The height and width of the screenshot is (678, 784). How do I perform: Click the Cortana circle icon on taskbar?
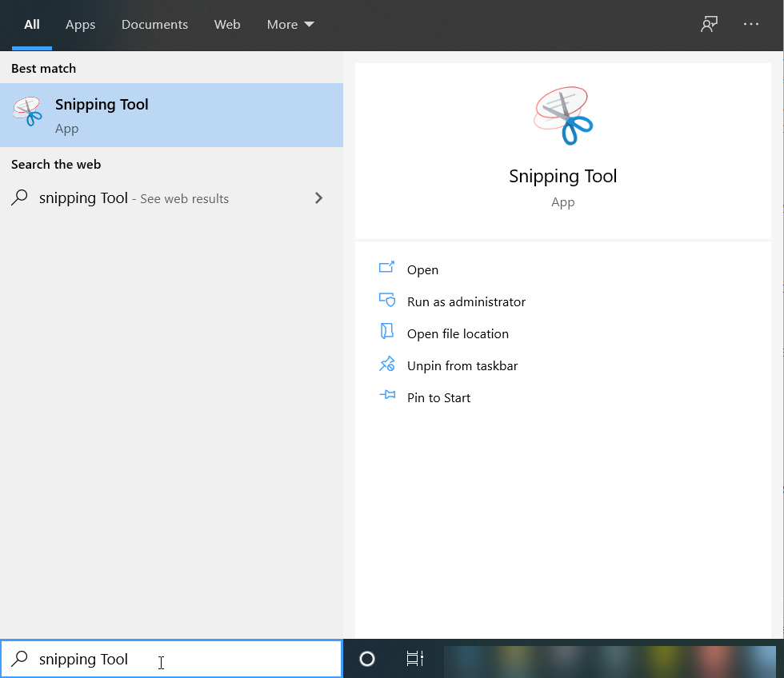(x=366, y=659)
